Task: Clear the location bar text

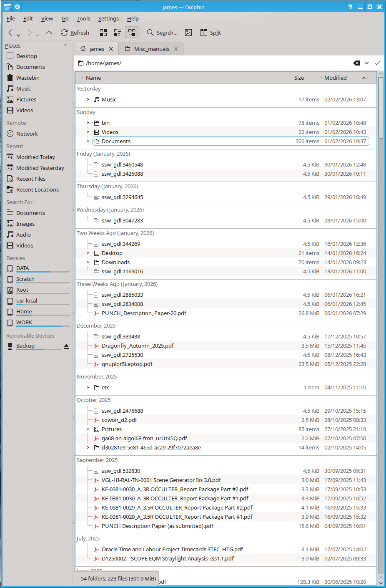Action: (x=356, y=63)
